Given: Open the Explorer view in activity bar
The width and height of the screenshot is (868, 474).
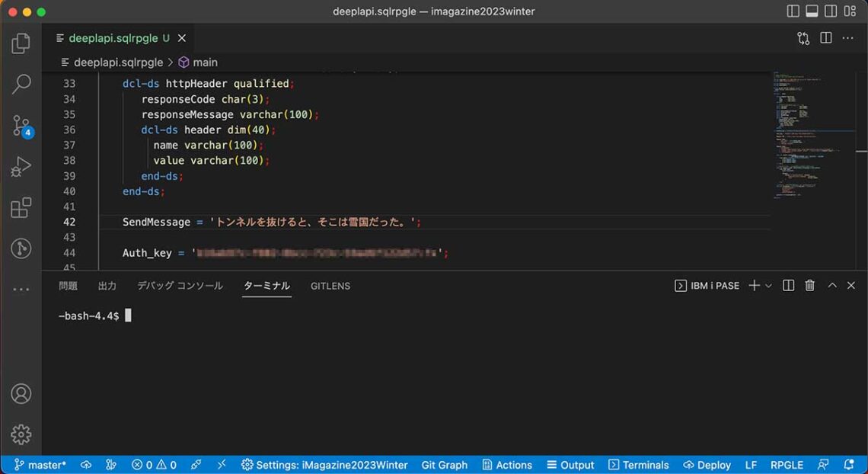Looking at the screenshot, I should (21, 43).
